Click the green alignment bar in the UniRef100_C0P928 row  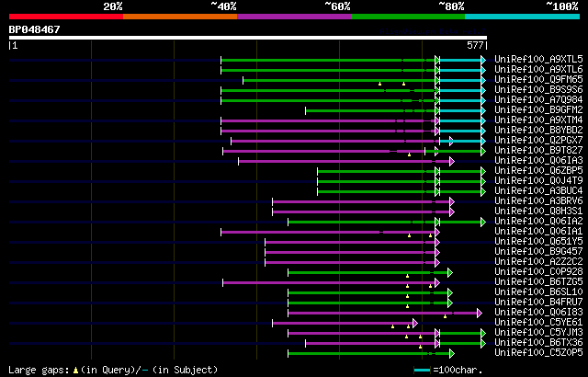tap(370, 273)
